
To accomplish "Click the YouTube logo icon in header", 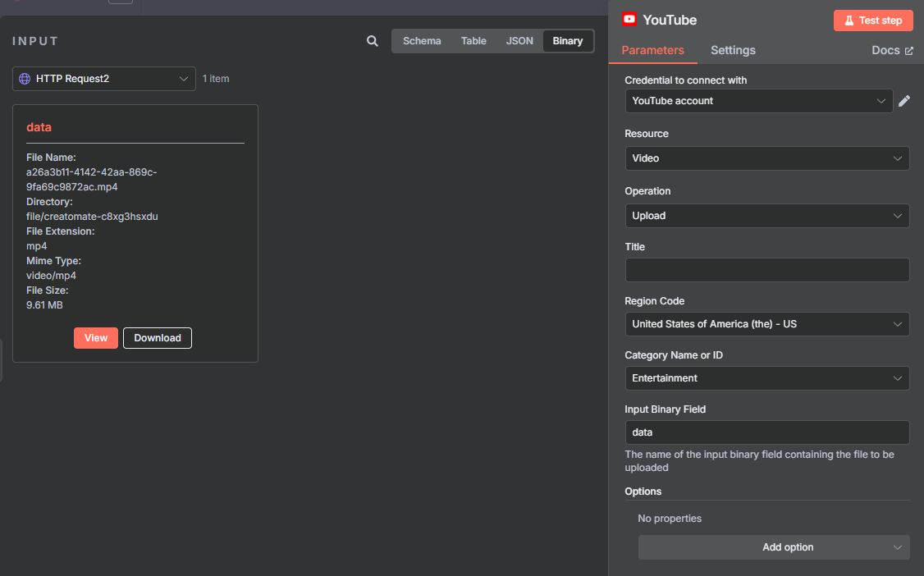I will [629, 20].
